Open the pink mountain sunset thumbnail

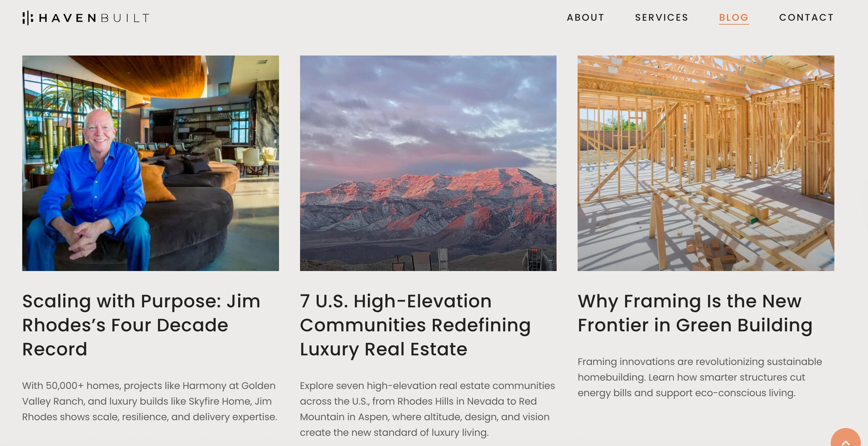coord(428,163)
